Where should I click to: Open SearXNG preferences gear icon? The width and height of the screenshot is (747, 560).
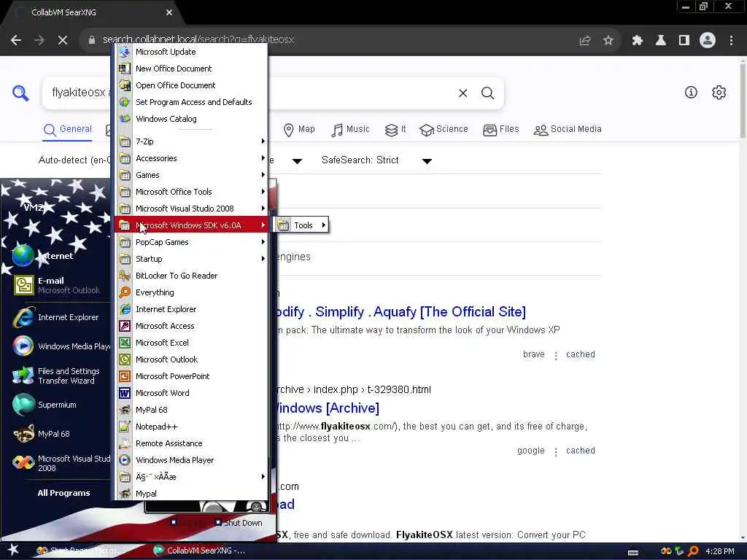(719, 93)
